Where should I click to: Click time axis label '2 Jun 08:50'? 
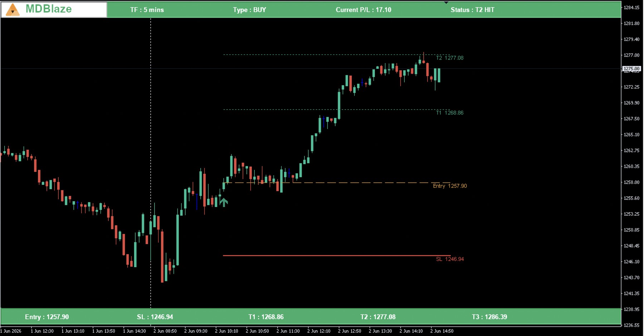[165, 331]
